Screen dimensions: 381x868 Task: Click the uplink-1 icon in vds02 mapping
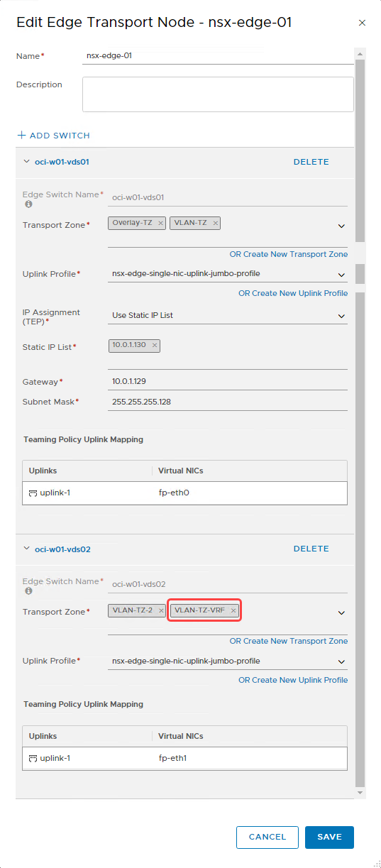tap(33, 758)
